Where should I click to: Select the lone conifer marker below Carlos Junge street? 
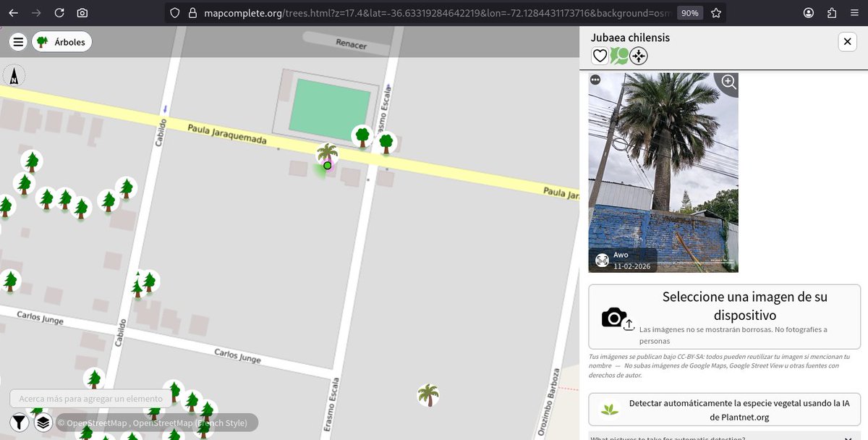pos(94,378)
